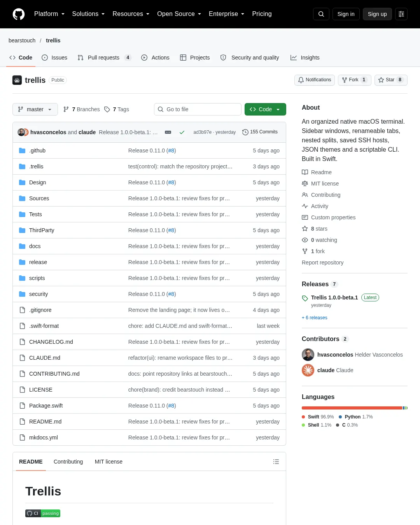Click the Swift 96.9% language entry
This screenshot has height=525, width=420.
318,417
